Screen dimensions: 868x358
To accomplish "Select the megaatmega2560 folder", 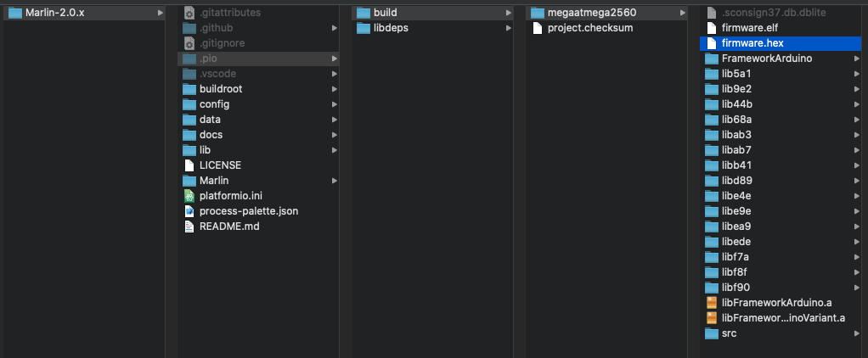I will pyautogui.click(x=606, y=13).
